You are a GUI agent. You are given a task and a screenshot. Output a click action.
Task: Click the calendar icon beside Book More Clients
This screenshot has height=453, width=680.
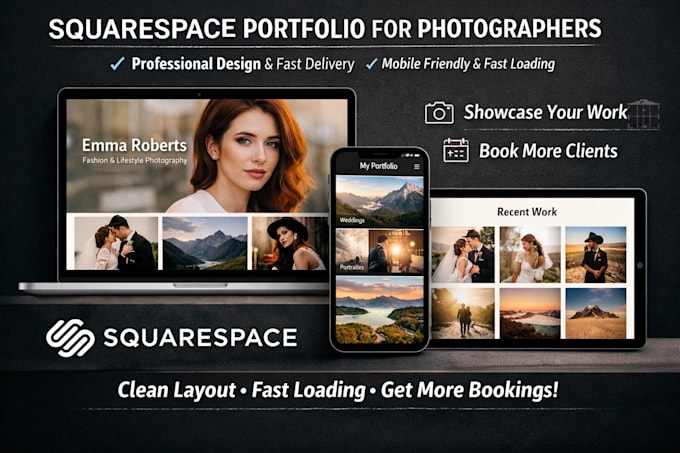[x=455, y=150]
